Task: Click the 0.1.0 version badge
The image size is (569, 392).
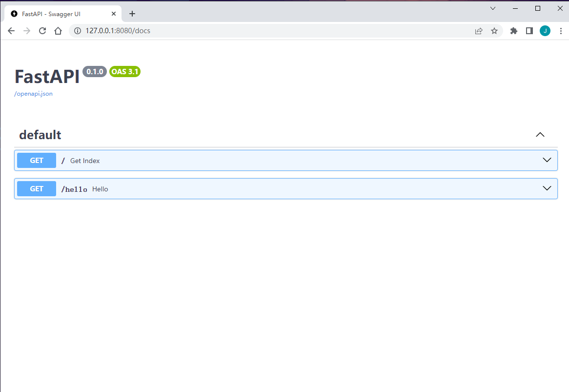Action: click(94, 71)
